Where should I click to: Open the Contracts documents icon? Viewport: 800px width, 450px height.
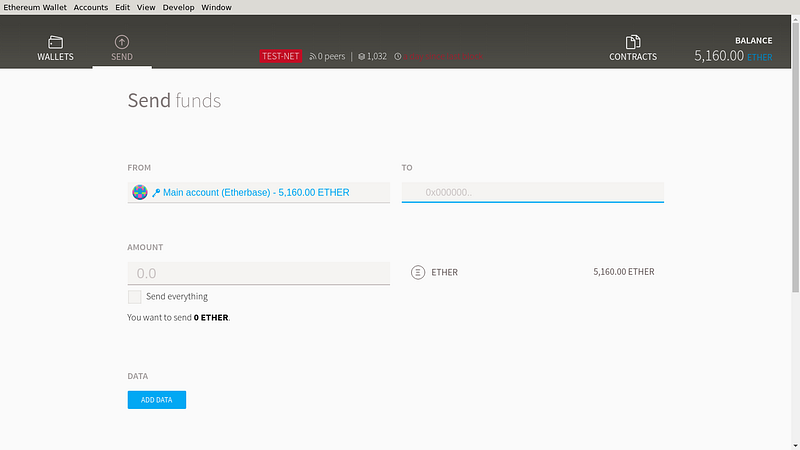click(633, 42)
